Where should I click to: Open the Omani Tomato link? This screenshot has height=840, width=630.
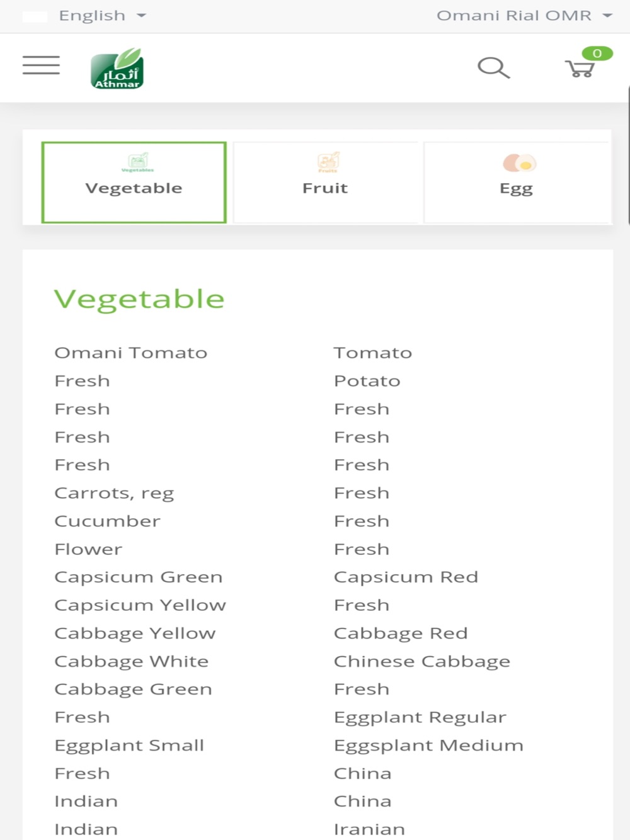pyautogui.click(x=131, y=353)
